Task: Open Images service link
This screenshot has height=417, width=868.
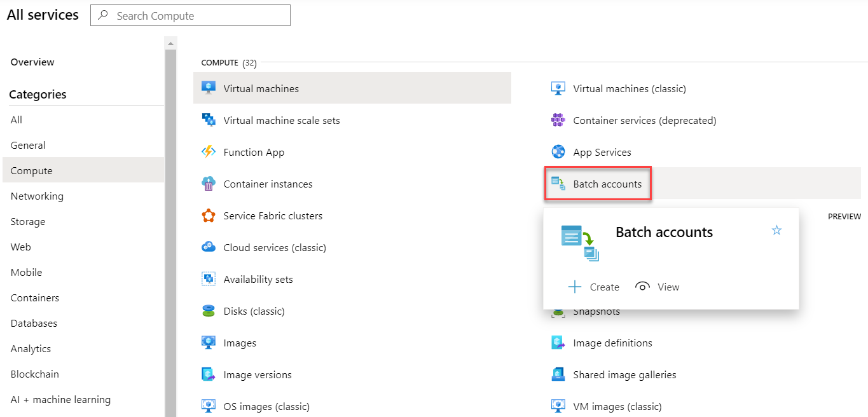Action: (x=240, y=343)
